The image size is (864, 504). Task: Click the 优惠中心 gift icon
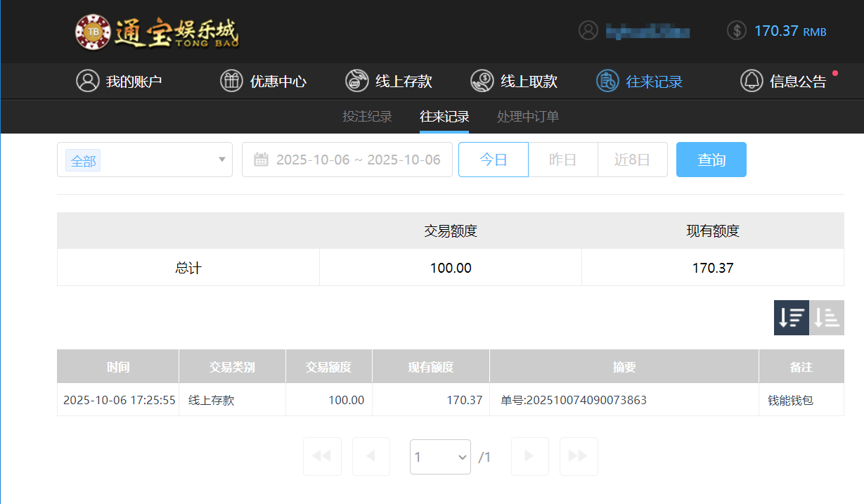231,81
